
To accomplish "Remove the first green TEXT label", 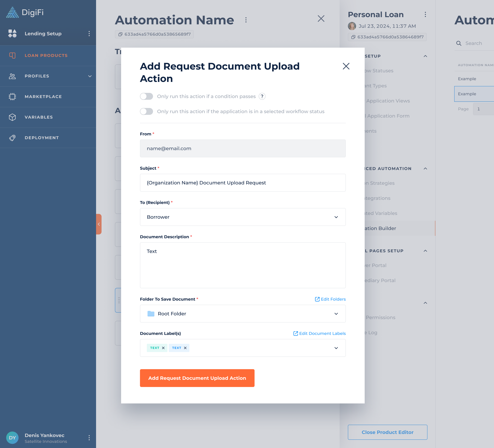I will tap(163, 348).
